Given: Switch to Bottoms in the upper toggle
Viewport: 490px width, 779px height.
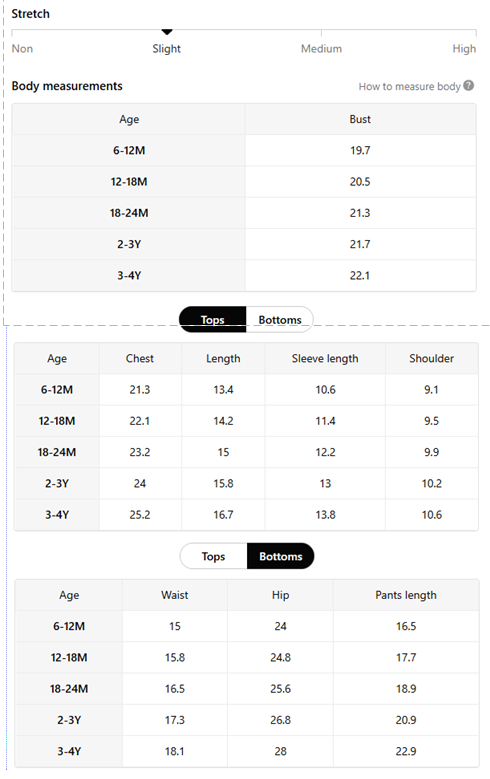Looking at the screenshot, I should (x=280, y=319).
